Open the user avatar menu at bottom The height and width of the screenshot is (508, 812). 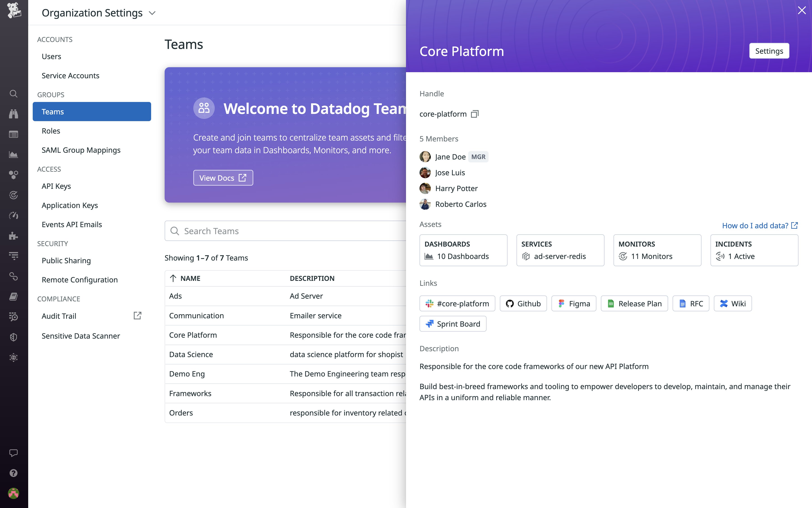point(14,493)
